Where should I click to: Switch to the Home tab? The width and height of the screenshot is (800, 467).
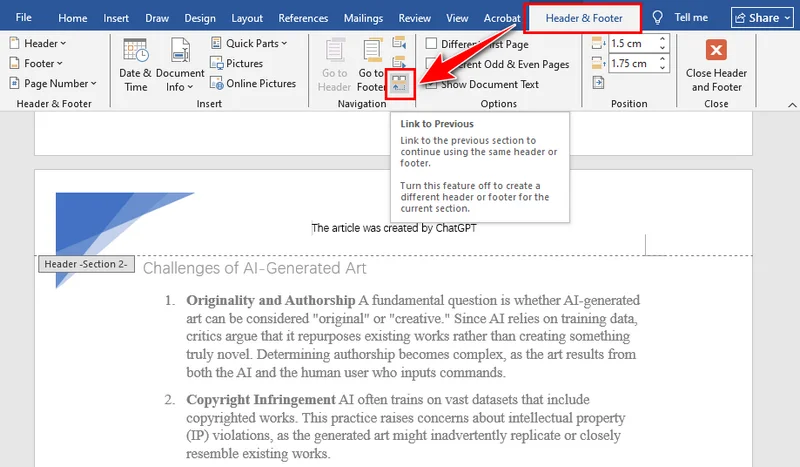pos(72,18)
